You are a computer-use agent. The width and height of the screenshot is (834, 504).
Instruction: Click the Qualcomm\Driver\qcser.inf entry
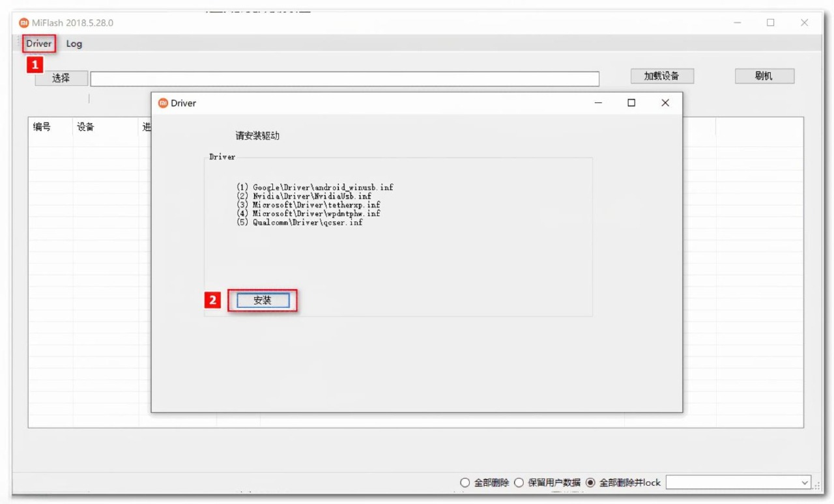click(x=300, y=223)
